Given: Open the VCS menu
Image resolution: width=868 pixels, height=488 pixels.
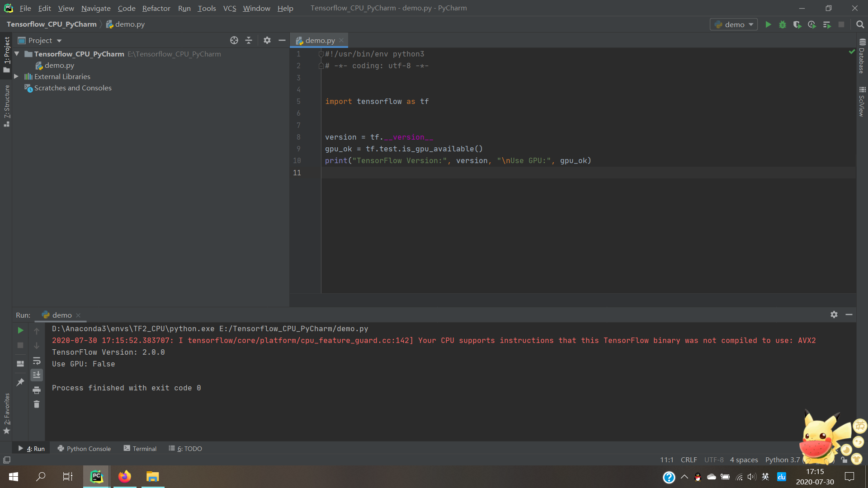Looking at the screenshot, I should (230, 8).
